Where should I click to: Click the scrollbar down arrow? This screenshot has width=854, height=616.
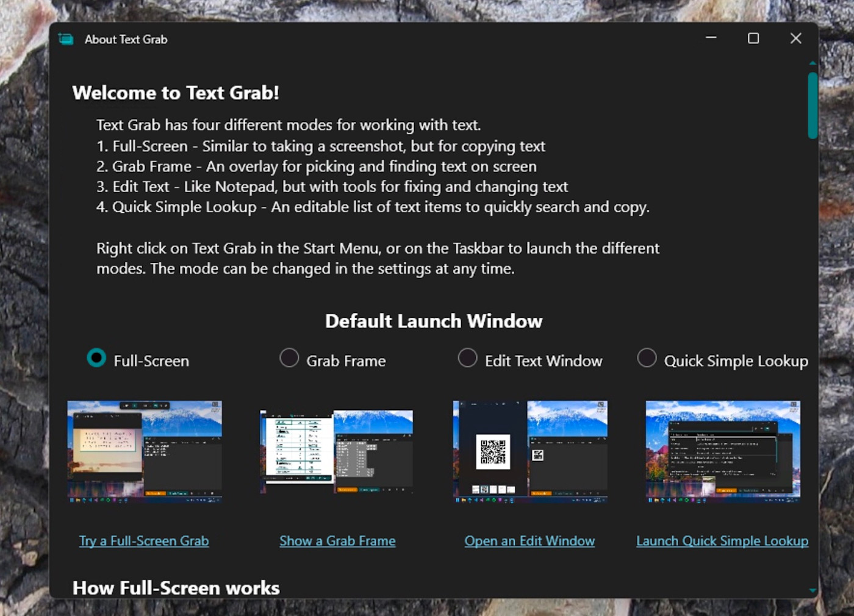pos(813,590)
